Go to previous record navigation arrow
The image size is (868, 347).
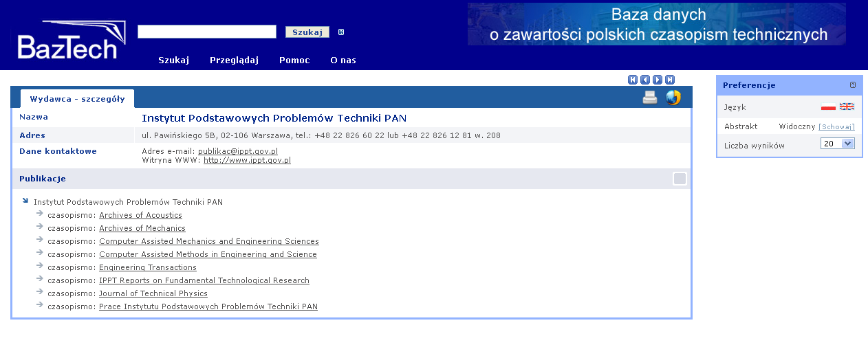click(645, 80)
